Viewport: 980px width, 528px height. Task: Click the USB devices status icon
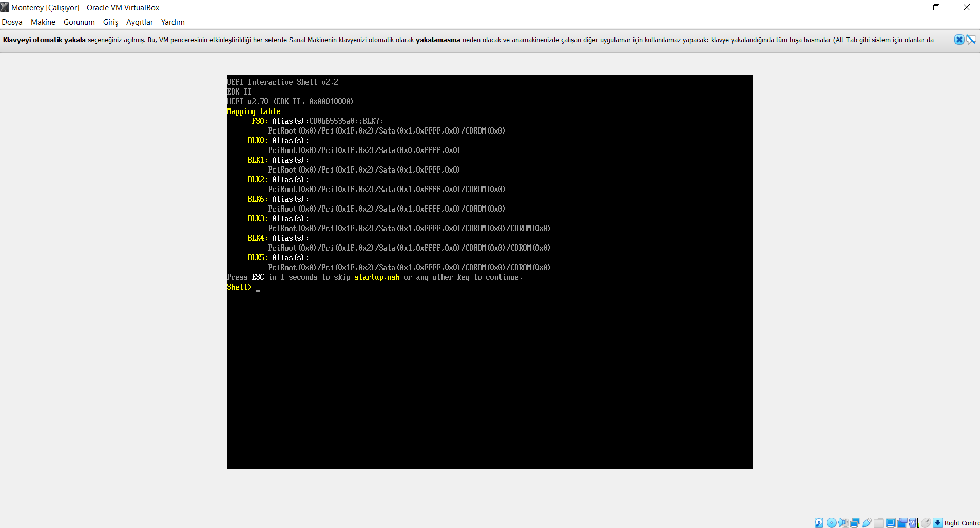click(867, 523)
